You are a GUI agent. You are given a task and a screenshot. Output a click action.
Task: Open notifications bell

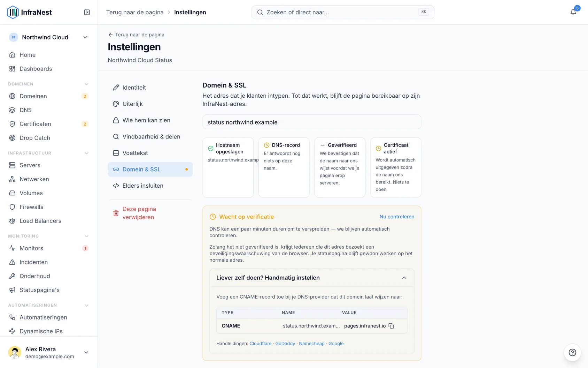[x=573, y=12]
